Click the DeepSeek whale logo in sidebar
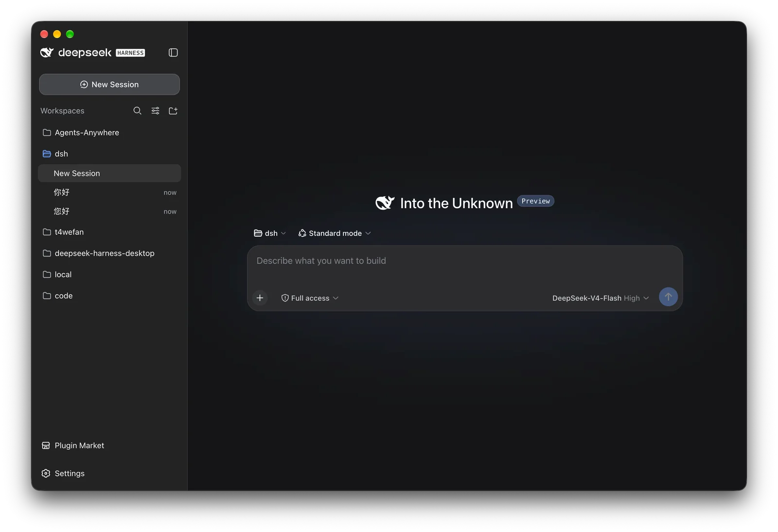The image size is (778, 532). coord(47,53)
